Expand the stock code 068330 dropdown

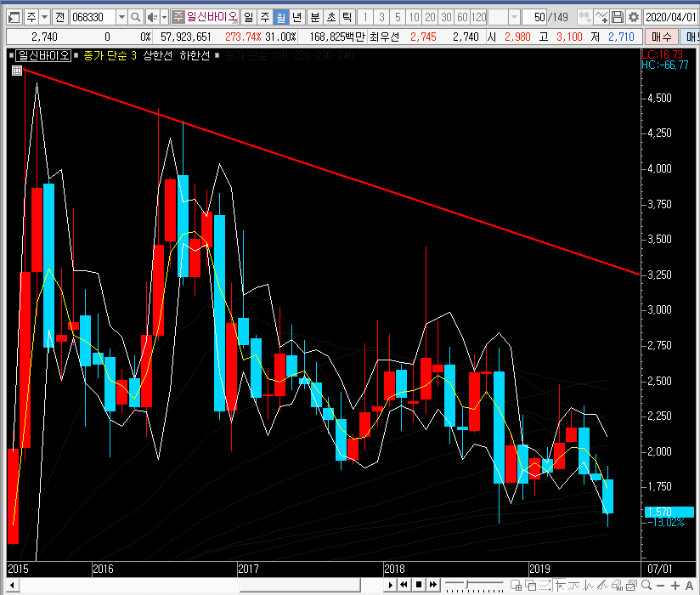[121, 17]
